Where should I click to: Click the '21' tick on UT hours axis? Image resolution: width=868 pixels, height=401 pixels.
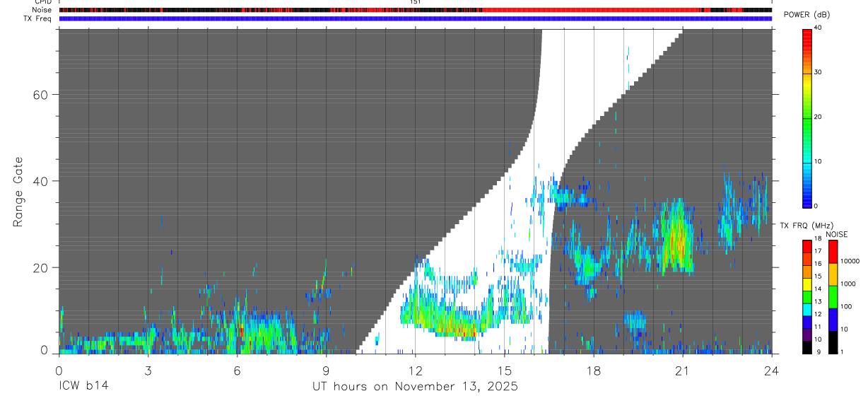click(682, 370)
